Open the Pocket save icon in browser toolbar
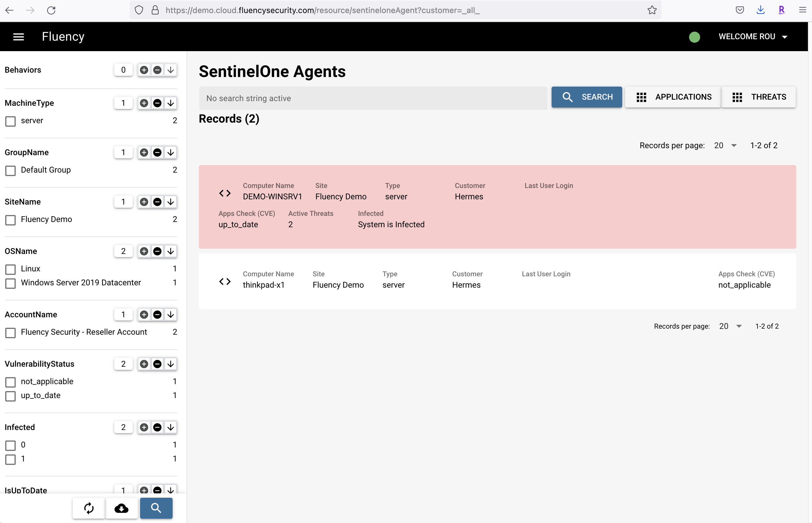 tap(740, 10)
